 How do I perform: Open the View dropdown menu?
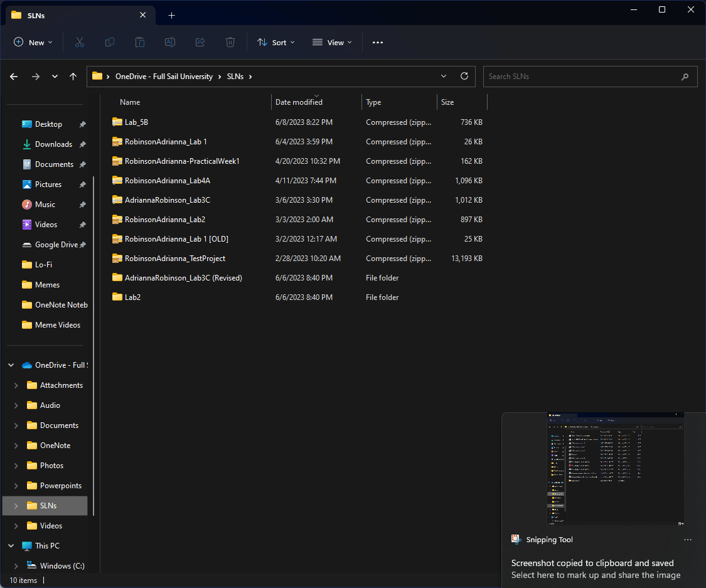tap(332, 42)
